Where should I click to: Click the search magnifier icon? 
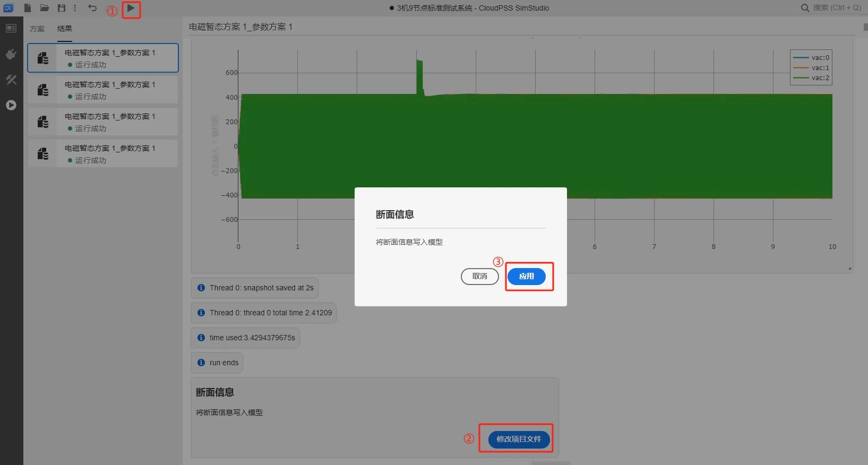point(805,8)
